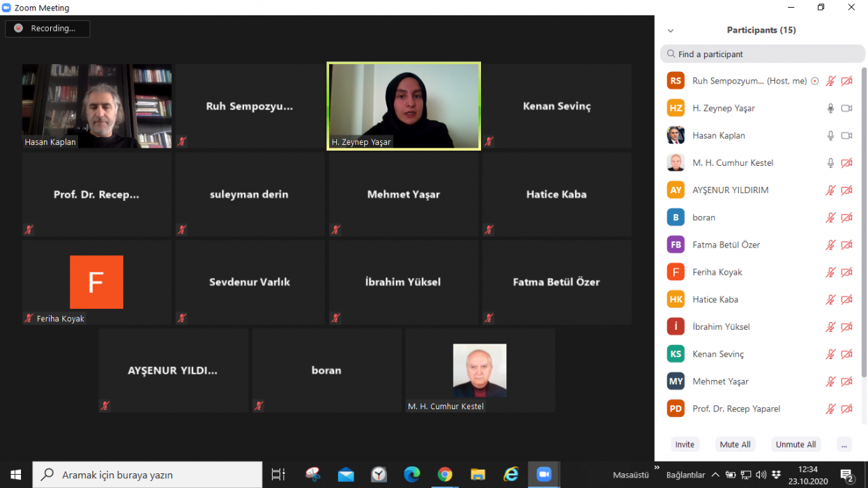Click Hasan Kaplan's profile photo in participants list

pyautogui.click(x=676, y=135)
